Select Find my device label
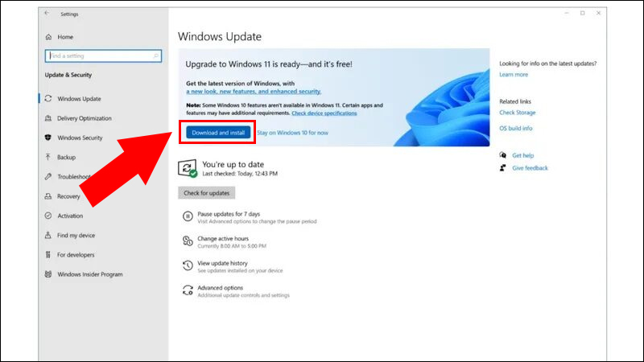Screen dimensions: 644x362 point(76,235)
